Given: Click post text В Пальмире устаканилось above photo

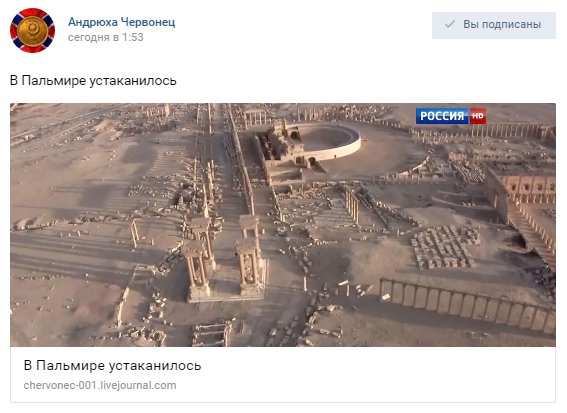Looking at the screenshot, I should tap(93, 80).
